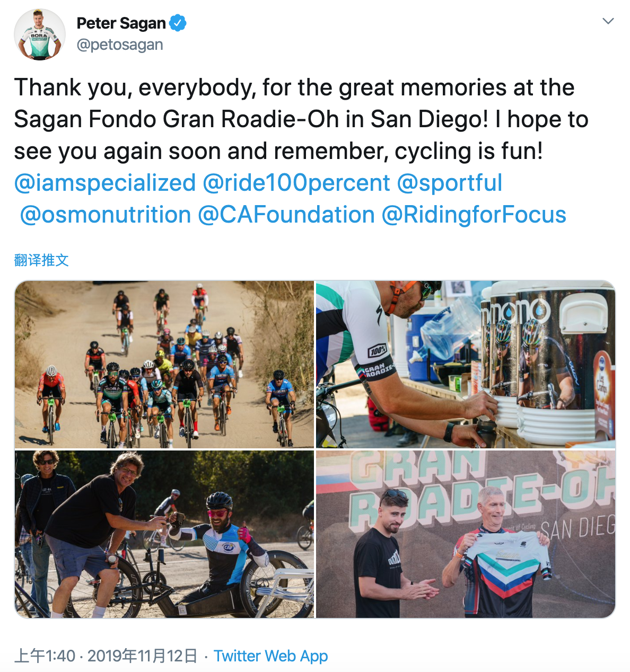
Task: Open the @RidingforFocus mention
Action: pos(474,215)
